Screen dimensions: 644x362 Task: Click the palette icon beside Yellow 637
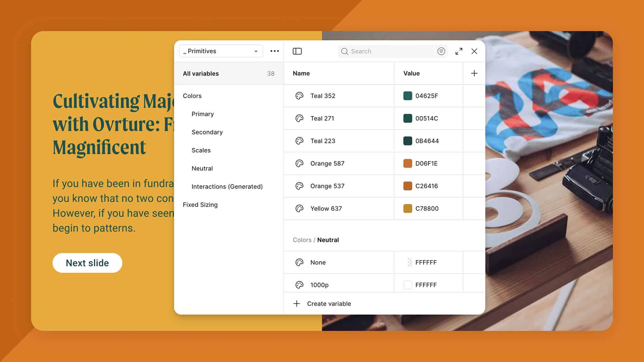299,208
